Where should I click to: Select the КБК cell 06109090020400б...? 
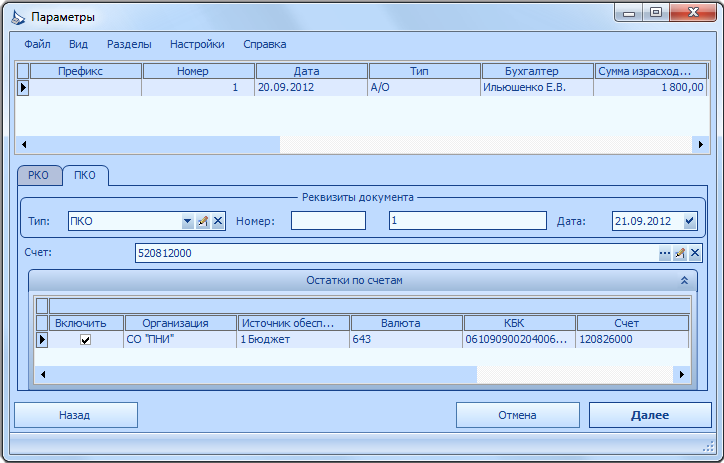519,339
